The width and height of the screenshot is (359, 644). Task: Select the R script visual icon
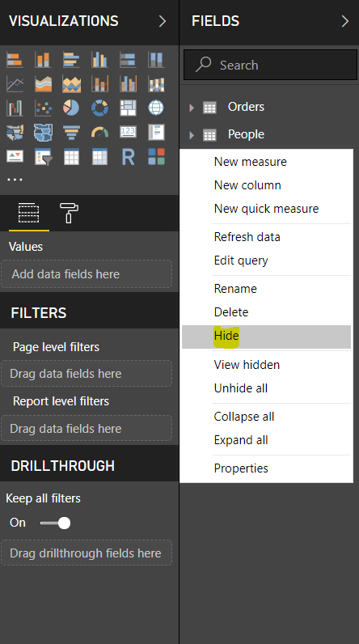[128, 157]
